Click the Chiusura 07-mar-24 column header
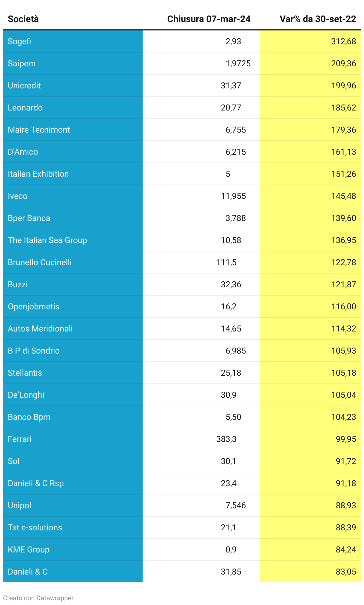Image resolution: width=364 pixels, height=605 pixels. tap(209, 19)
